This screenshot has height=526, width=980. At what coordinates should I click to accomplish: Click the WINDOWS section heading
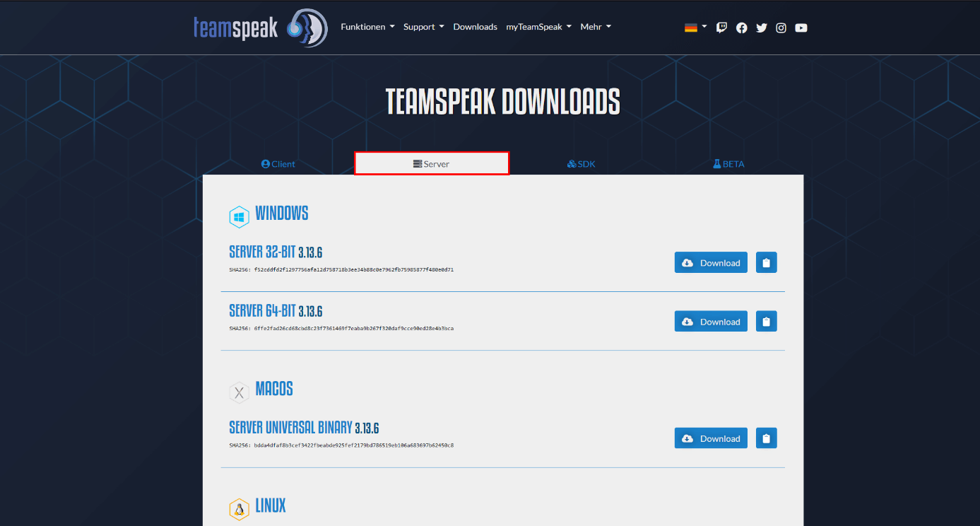[x=282, y=214]
